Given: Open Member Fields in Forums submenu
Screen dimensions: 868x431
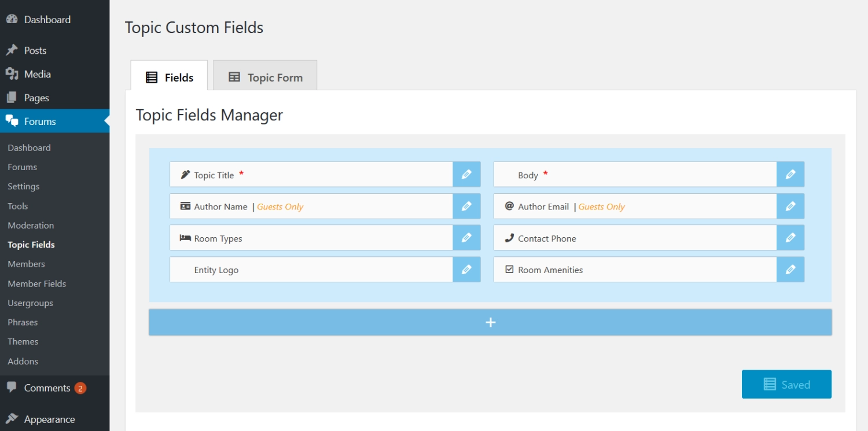Looking at the screenshot, I should coord(37,283).
